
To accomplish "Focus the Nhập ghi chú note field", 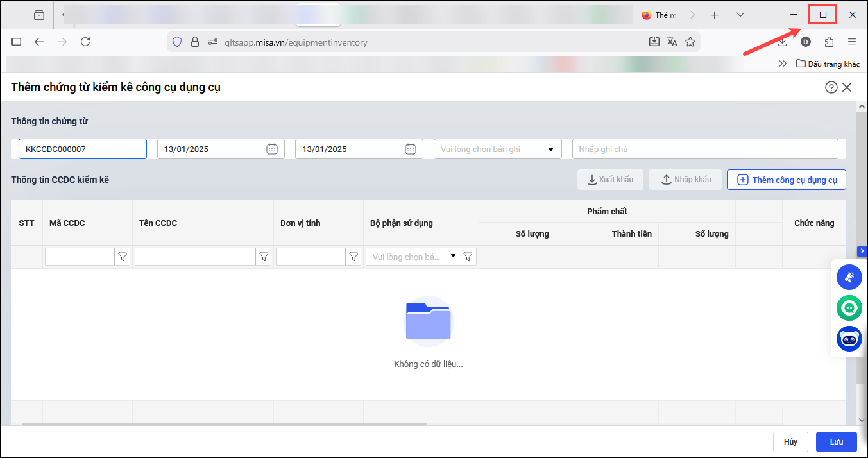I will click(x=705, y=149).
